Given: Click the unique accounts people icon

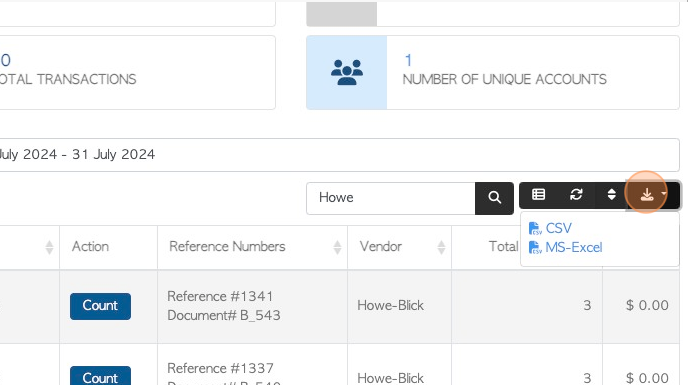Looking at the screenshot, I should [x=347, y=73].
